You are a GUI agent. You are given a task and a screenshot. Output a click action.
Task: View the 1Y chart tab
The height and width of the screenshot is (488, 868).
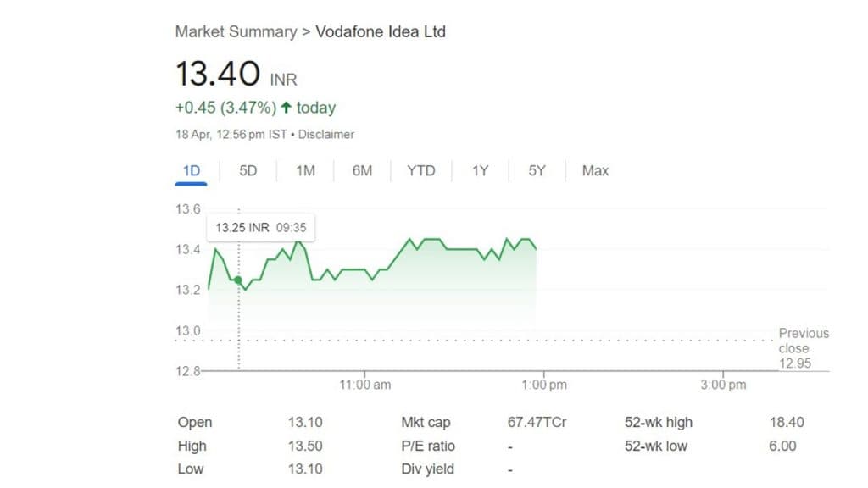tap(480, 170)
